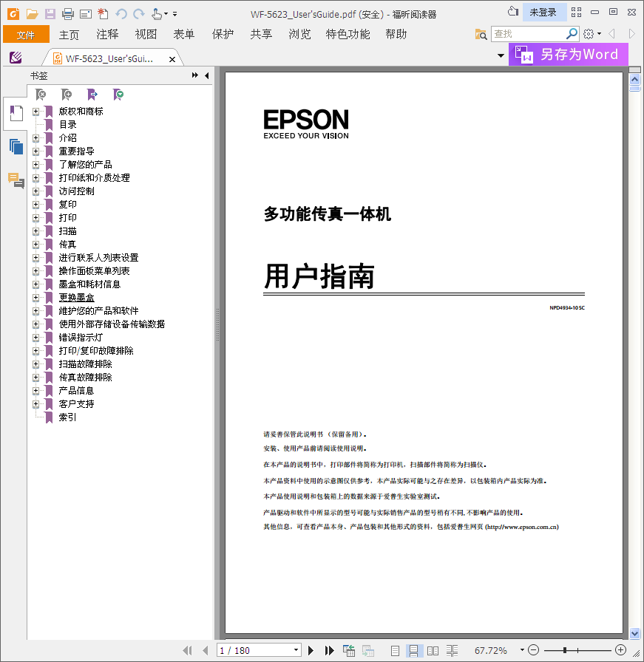Click the find-in-folder search icon
The height and width of the screenshot is (662, 644).
point(481,34)
